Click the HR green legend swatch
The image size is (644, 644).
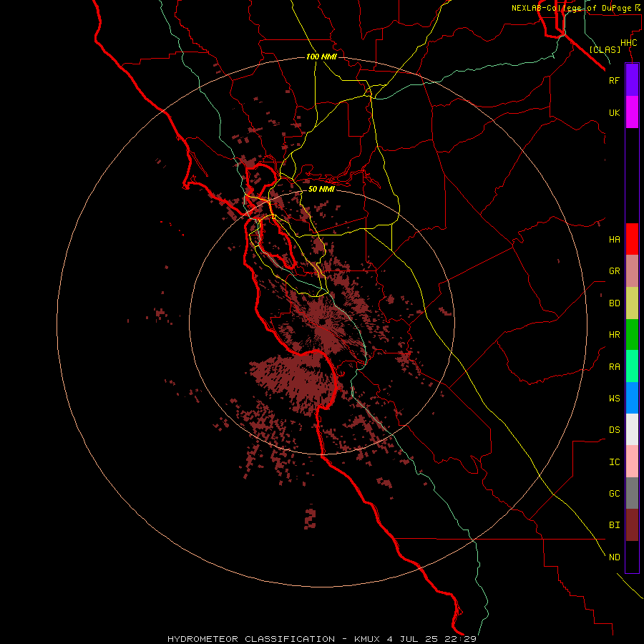pyautogui.click(x=632, y=335)
